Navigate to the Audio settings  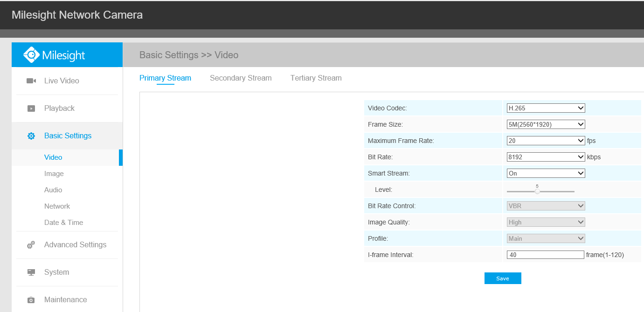[x=53, y=190]
